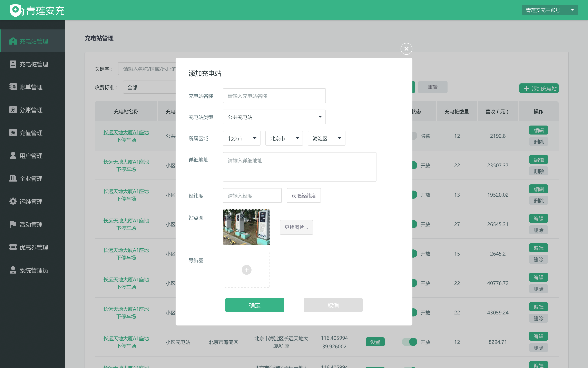Open 活动管理 menu item
Screen dimensions: 588x368
32,224
